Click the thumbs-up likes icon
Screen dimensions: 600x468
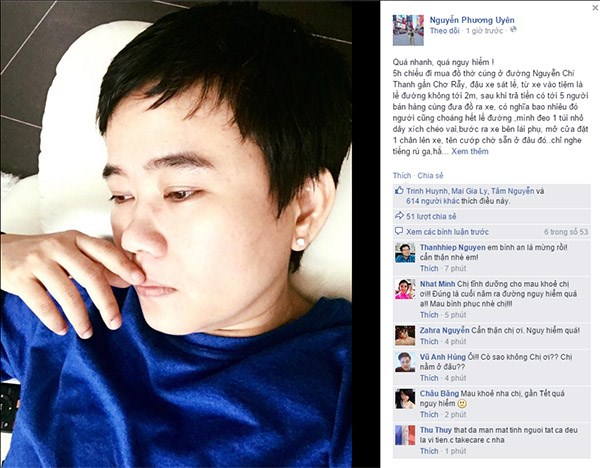coord(399,190)
